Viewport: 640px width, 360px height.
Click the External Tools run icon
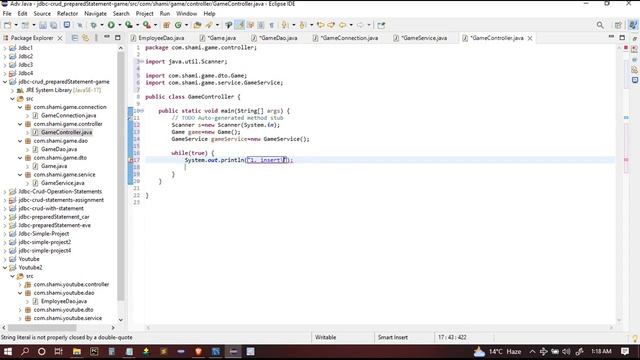pos(147,25)
